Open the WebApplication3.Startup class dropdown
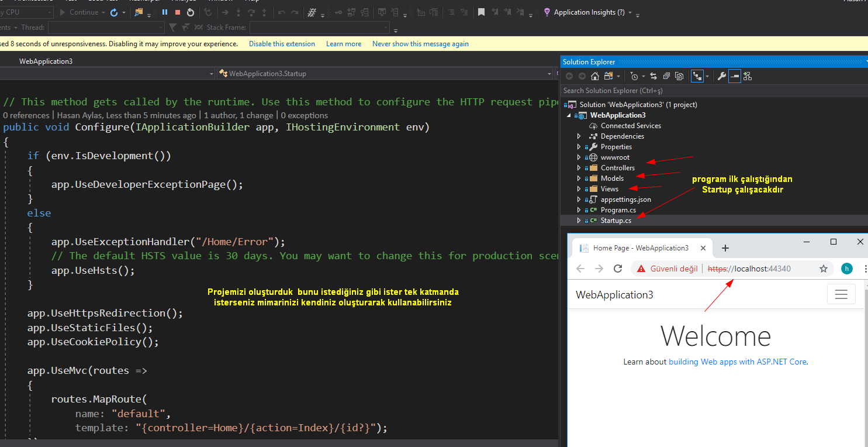Viewport: 868px width, 447px height. pos(385,74)
